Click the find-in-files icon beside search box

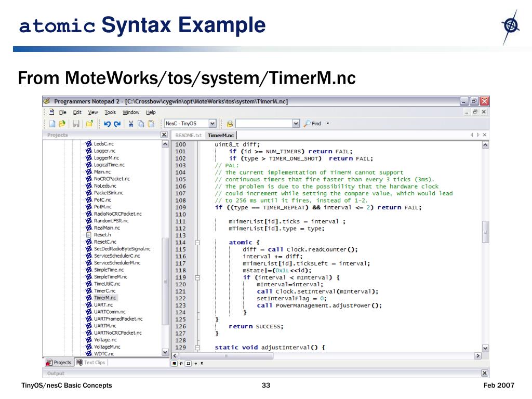(x=230, y=124)
